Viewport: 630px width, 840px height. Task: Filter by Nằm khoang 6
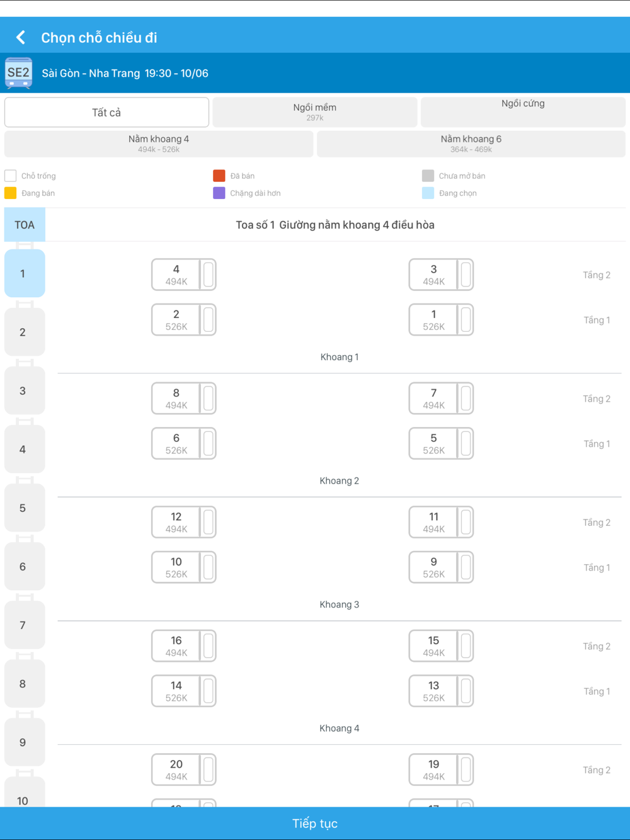(x=471, y=144)
